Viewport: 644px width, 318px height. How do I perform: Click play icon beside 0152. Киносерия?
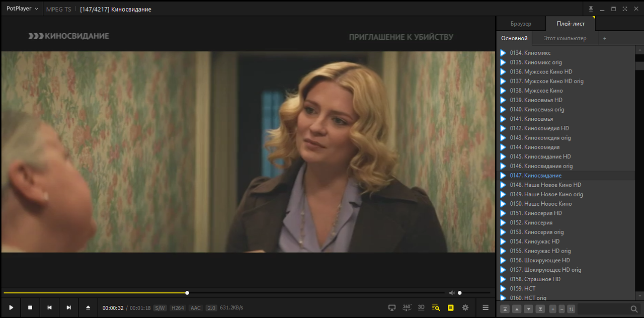pyautogui.click(x=503, y=222)
